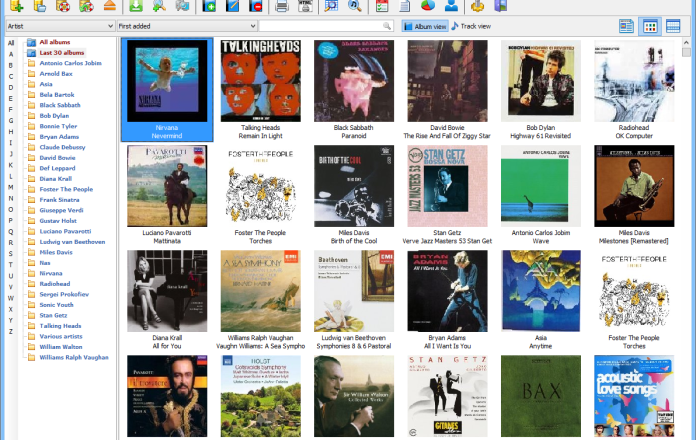Click the eject icon in toolbar

tap(110, 6)
